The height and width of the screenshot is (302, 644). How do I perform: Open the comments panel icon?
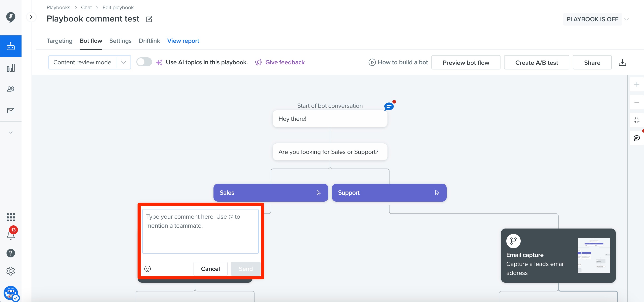pyautogui.click(x=637, y=138)
